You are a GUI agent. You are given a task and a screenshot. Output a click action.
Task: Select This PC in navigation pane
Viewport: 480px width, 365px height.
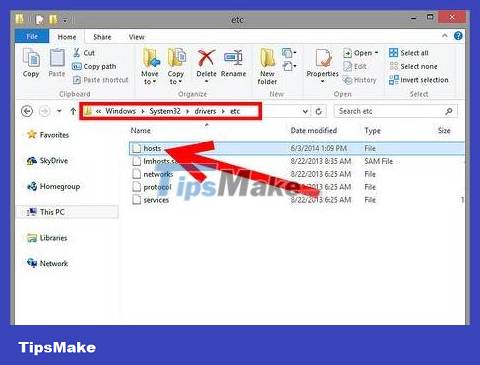point(67,212)
